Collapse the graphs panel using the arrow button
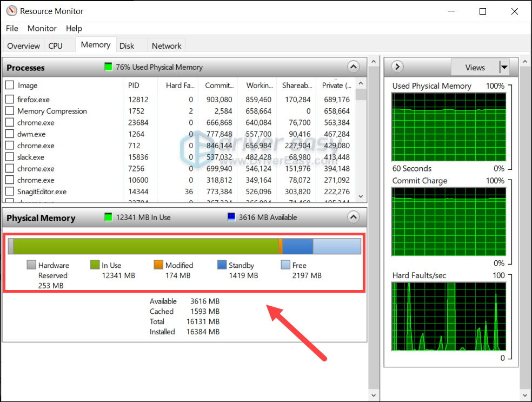Screen dimensions: 532x402 [x=396, y=66]
